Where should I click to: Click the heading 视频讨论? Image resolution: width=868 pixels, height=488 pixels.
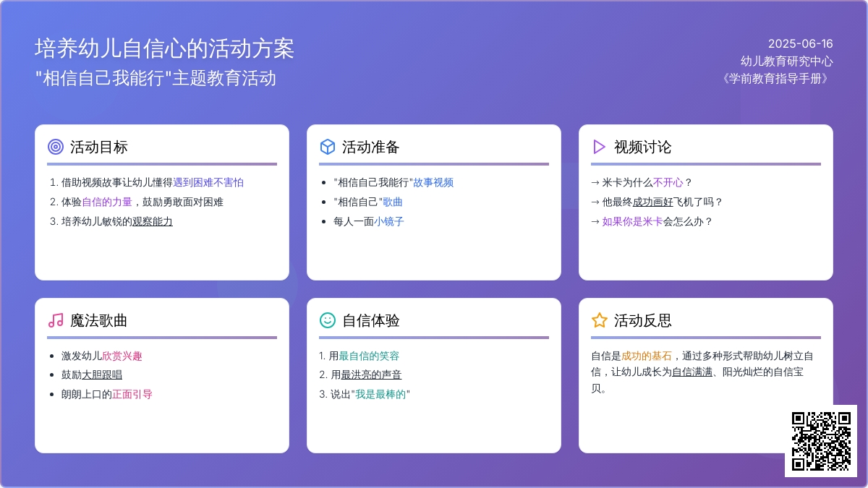click(x=643, y=147)
